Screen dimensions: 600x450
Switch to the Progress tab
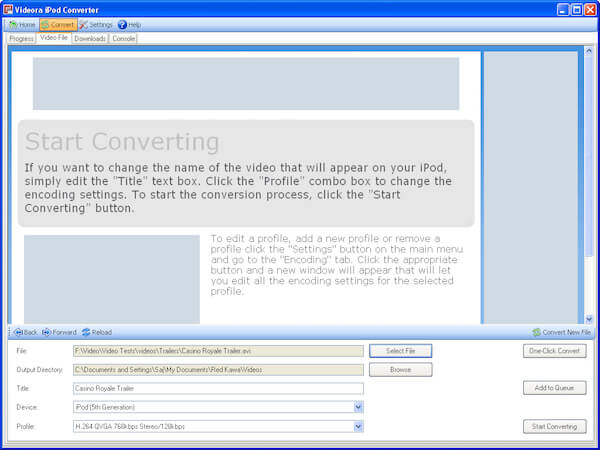tap(21, 39)
